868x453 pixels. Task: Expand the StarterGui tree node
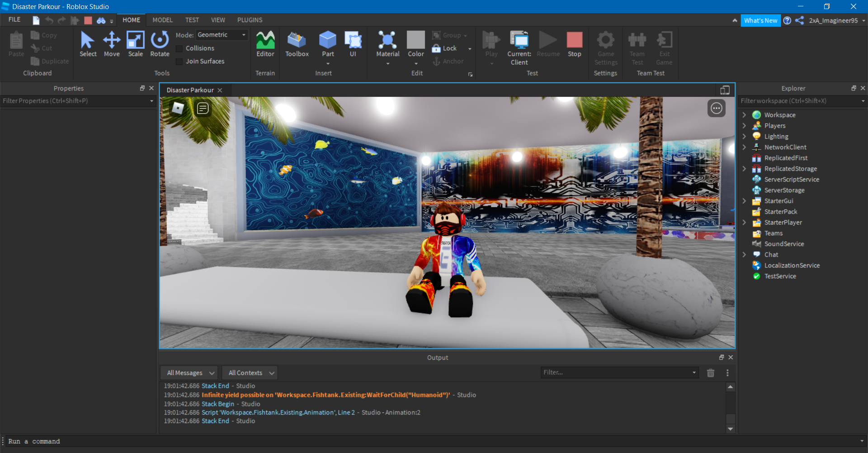coord(744,201)
